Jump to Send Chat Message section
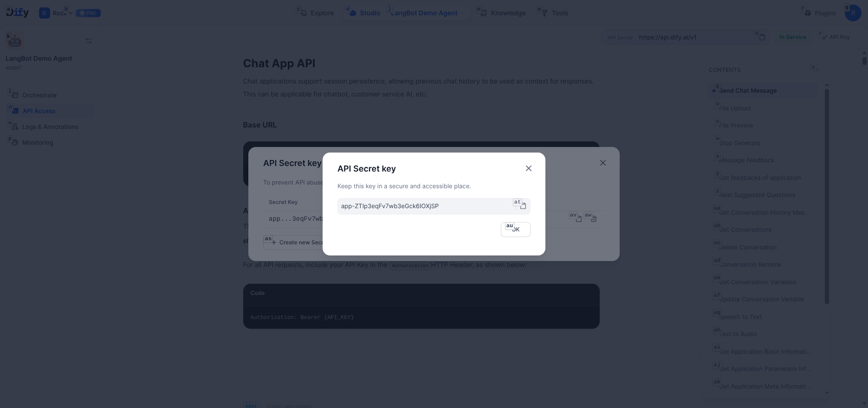This screenshot has width=868, height=408. 747,90
